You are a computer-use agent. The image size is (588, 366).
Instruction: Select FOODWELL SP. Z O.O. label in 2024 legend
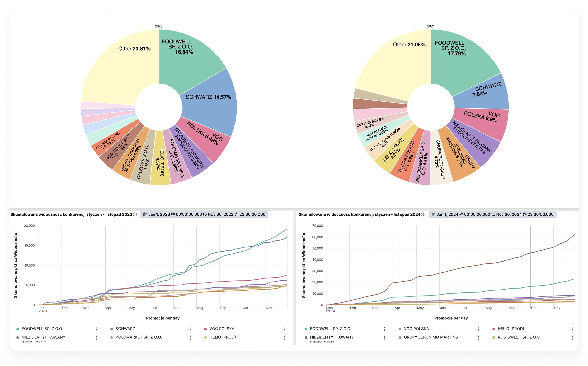coord(331,329)
